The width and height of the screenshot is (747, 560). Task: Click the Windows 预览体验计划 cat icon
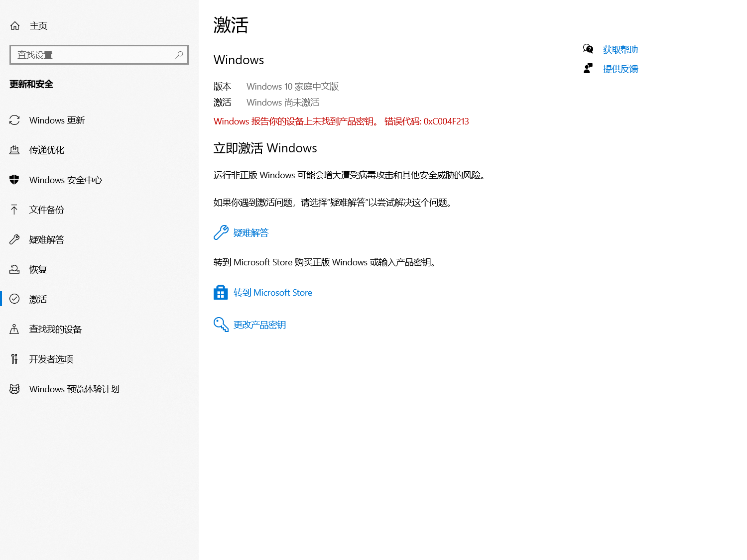pos(14,389)
